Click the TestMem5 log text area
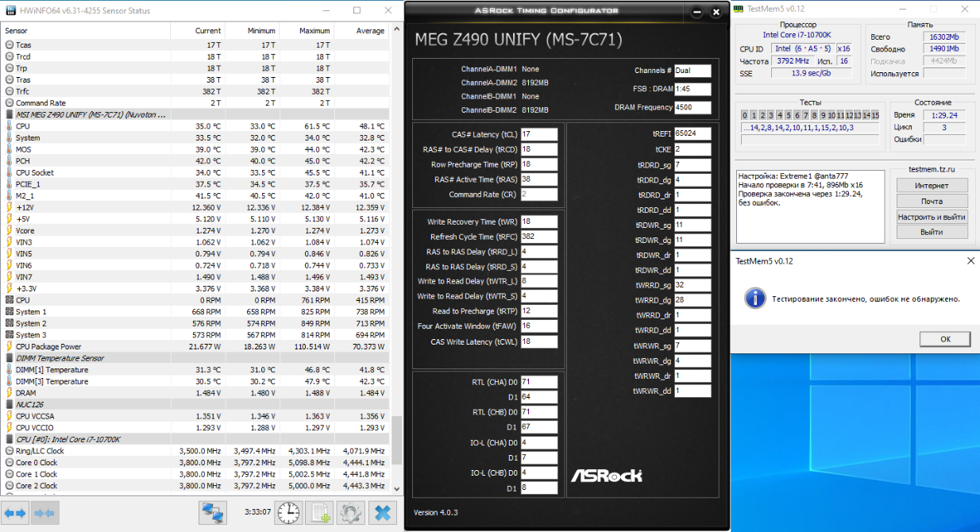 point(808,206)
